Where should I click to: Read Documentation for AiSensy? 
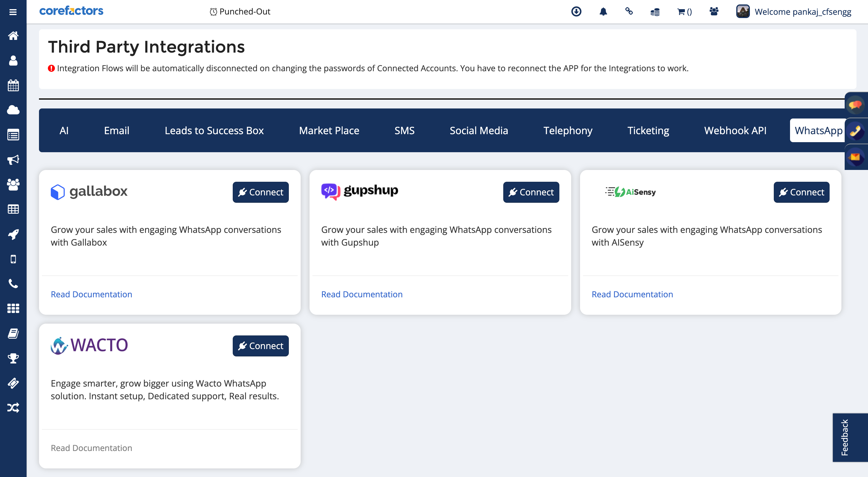pyautogui.click(x=632, y=294)
